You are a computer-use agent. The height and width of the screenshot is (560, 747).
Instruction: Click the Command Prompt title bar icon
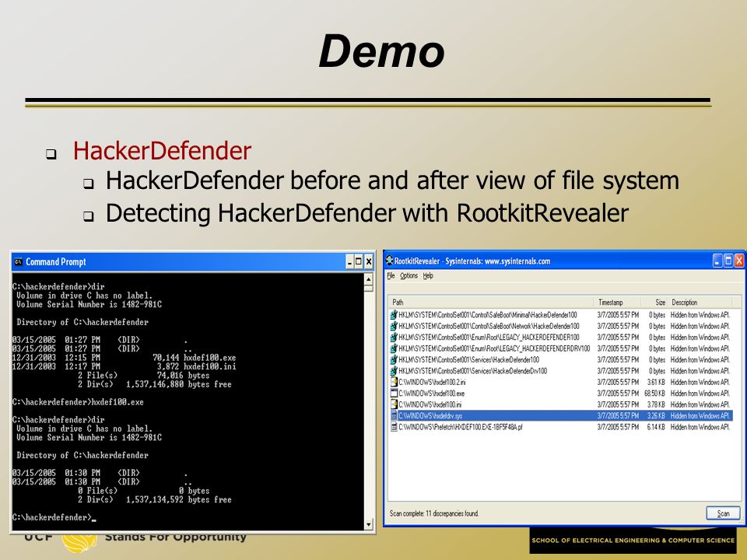19,262
